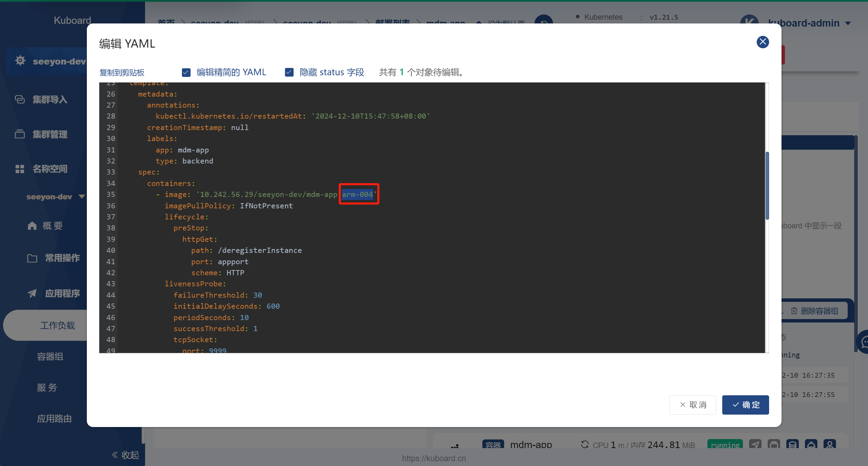Click the 集群管理 menu label
This screenshot has width=868, height=466.
point(50,134)
